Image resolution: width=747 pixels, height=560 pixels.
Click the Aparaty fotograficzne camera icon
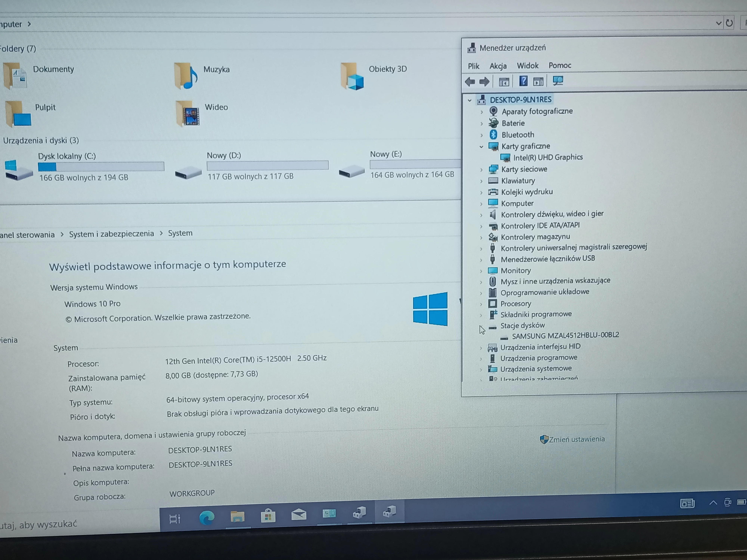point(493,111)
